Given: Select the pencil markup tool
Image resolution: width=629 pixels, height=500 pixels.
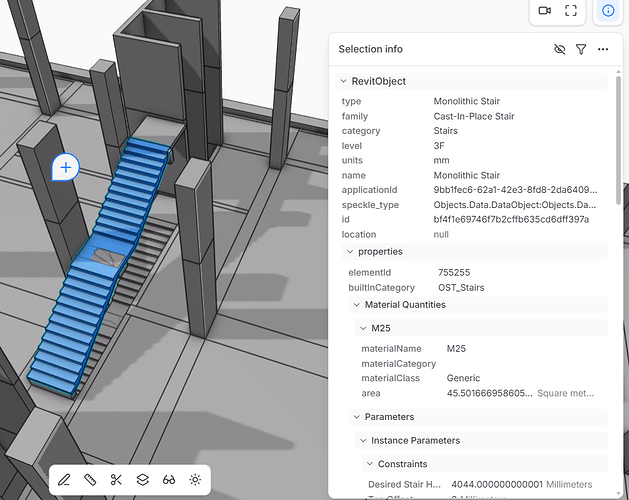Looking at the screenshot, I should click(64, 480).
